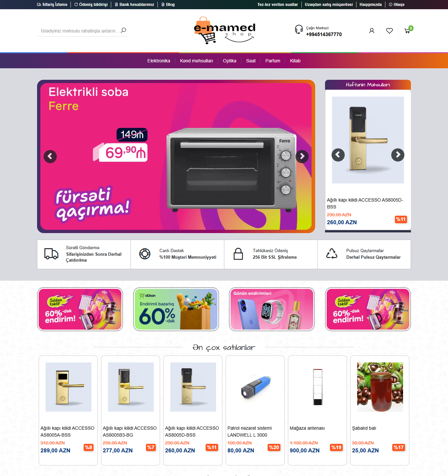This screenshot has height=476, width=448.
Task: Click the e-mamed shop logo
Action: tap(225, 30)
